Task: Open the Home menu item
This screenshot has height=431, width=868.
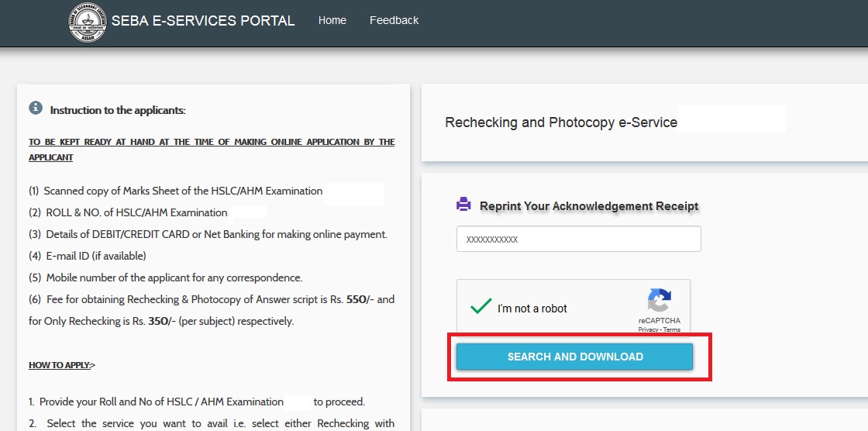Action: 332,20
